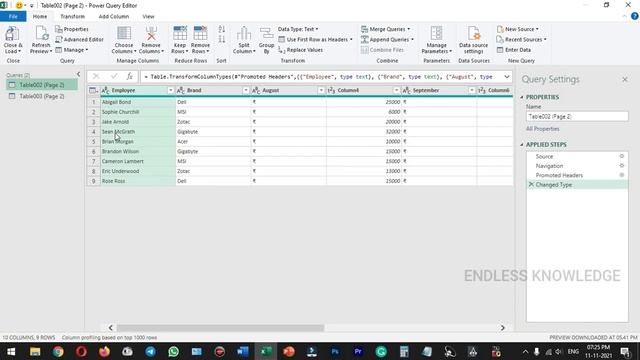Switch to the Home tab
This screenshot has height=360, width=640.
(x=40, y=16)
